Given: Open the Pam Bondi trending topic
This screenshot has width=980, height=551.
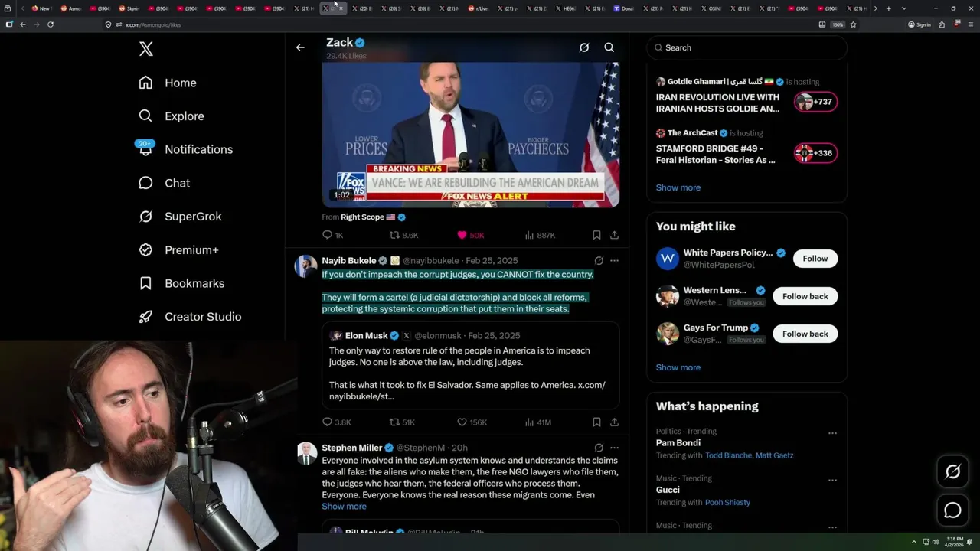Looking at the screenshot, I should click(678, 443).
